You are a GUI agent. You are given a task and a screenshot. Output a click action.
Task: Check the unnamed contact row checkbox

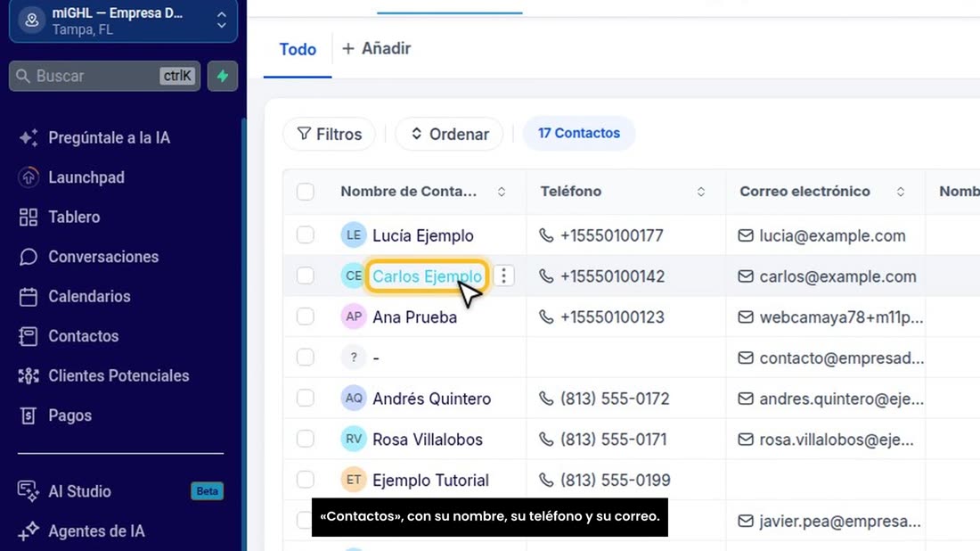pyautogui.click(x=305, y=358)
